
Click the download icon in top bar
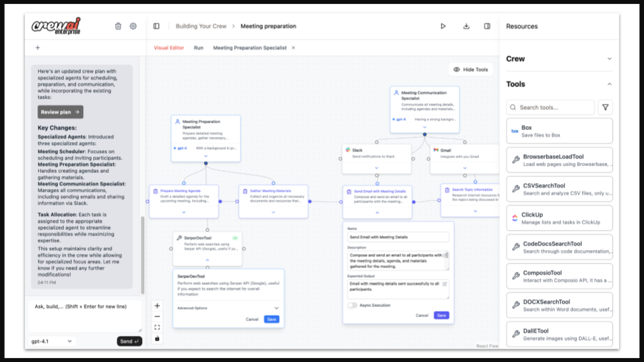[466, 26]
